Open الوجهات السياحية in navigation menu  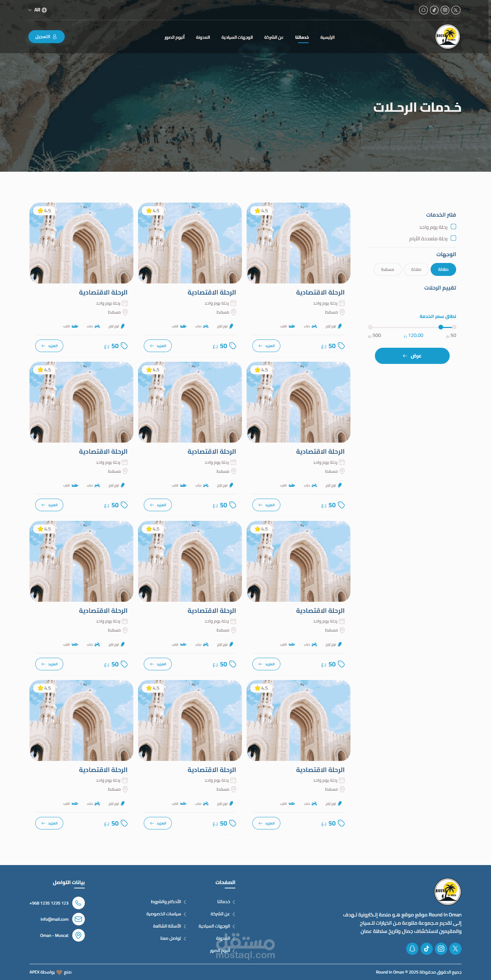click(x=237, y=37)
